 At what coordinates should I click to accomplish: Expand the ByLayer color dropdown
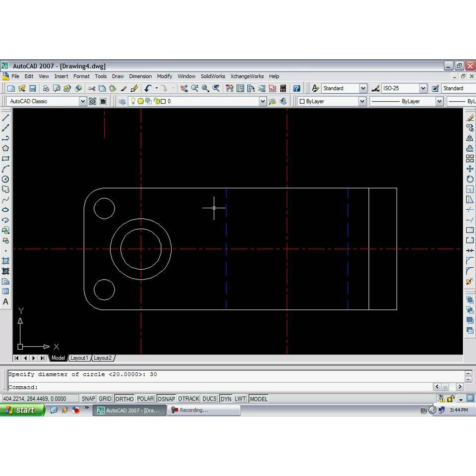click(362, 101)
